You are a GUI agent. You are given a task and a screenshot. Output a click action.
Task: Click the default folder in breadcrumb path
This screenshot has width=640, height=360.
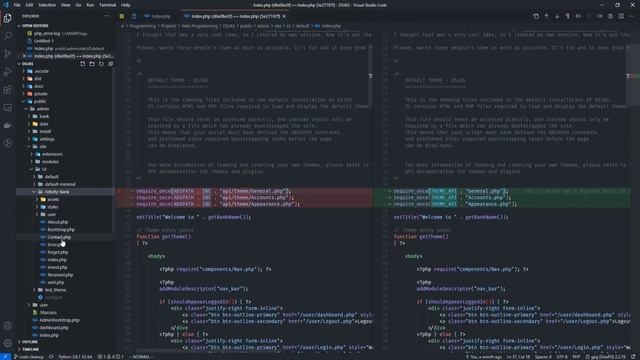(x=302, y=26)
